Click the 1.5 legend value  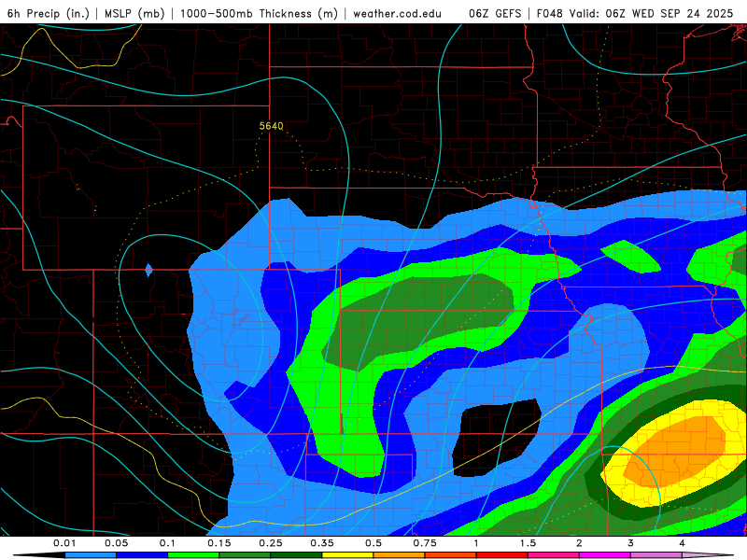click(528, 543)
